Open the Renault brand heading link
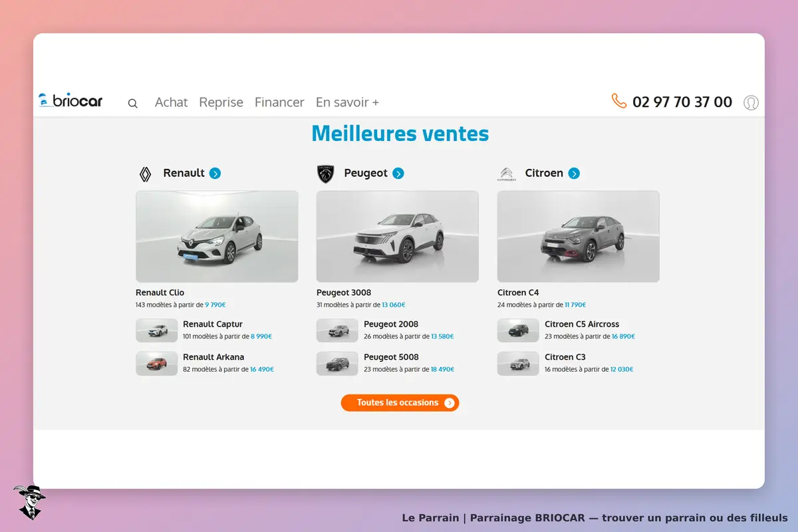 coord(184,173)
